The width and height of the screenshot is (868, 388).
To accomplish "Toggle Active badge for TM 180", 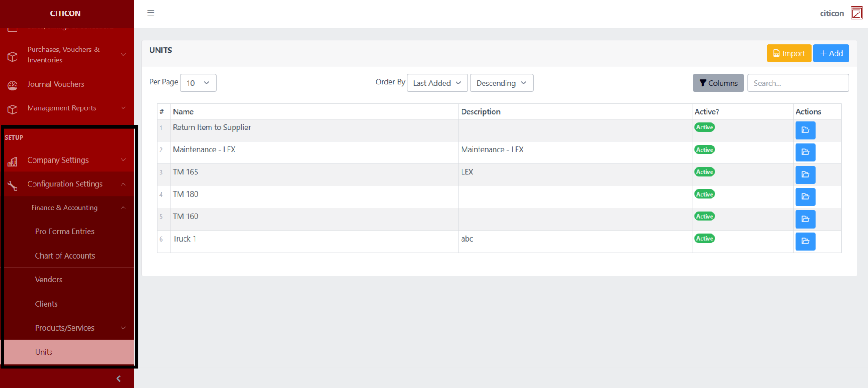I will click(704, 194).
